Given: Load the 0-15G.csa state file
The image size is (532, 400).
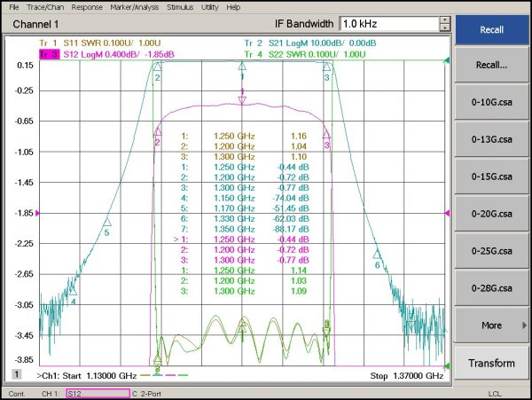Looking at the screenshot, I should point(491,176).
